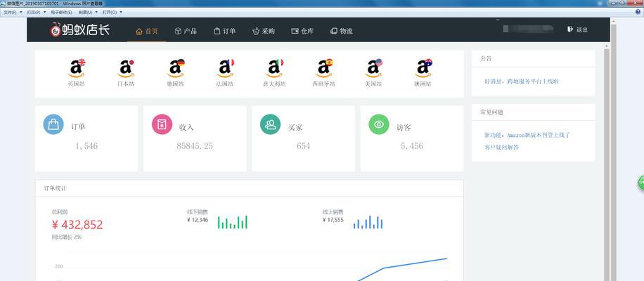The height and width of the screenshot is (281, 644).
Task: Open the 美国站 Amazon US marketplace icon
Action: point(373,68)
